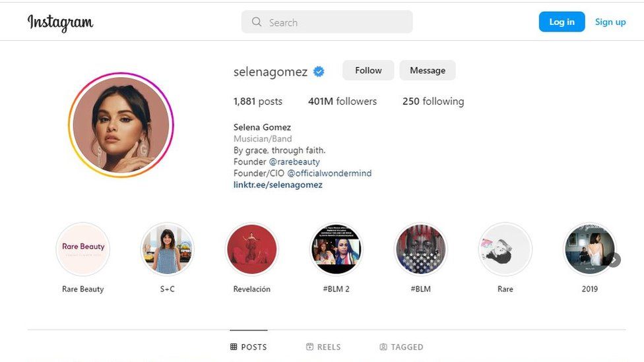Open the Revelación story highlight
Image resolution: width=644 pixels, height=362 pixels.
(251, 249)
